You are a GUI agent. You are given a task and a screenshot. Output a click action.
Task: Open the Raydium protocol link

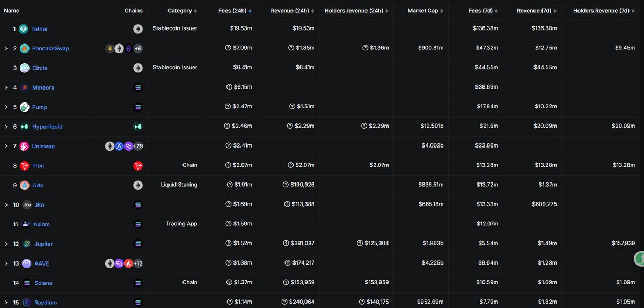point(46,303)
